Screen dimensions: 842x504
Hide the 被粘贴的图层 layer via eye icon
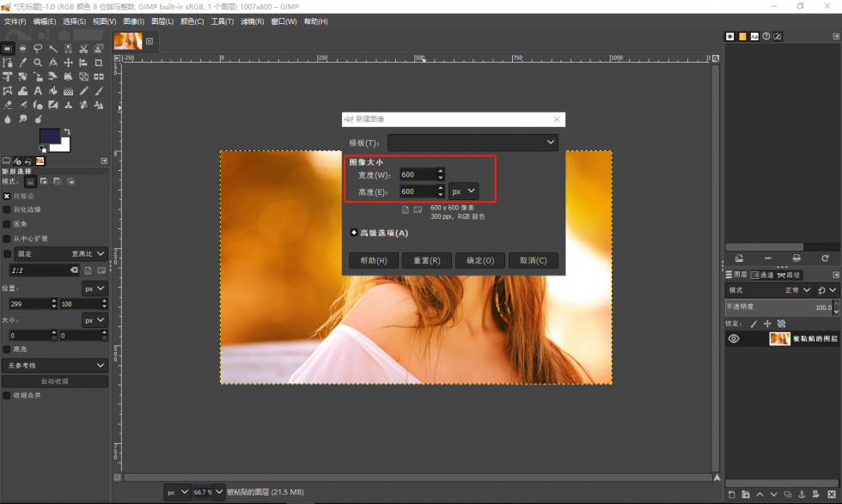pos(734,338)
